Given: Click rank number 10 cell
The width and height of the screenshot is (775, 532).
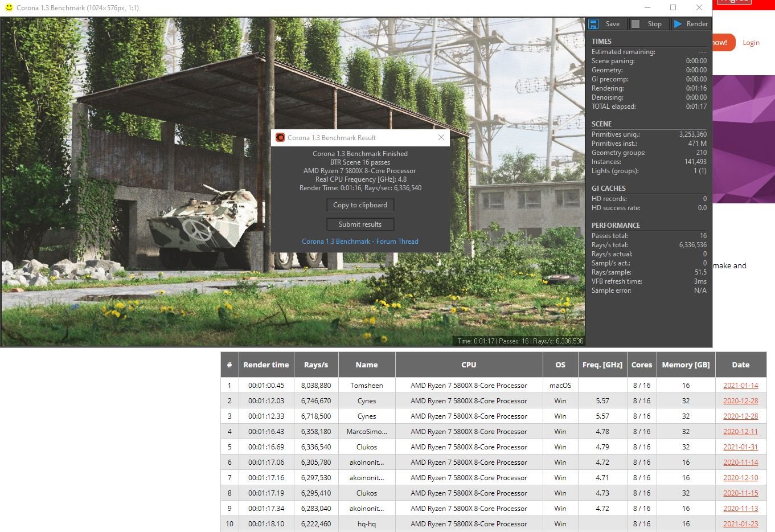Looking at the screenshot, I should pos(229,524).
